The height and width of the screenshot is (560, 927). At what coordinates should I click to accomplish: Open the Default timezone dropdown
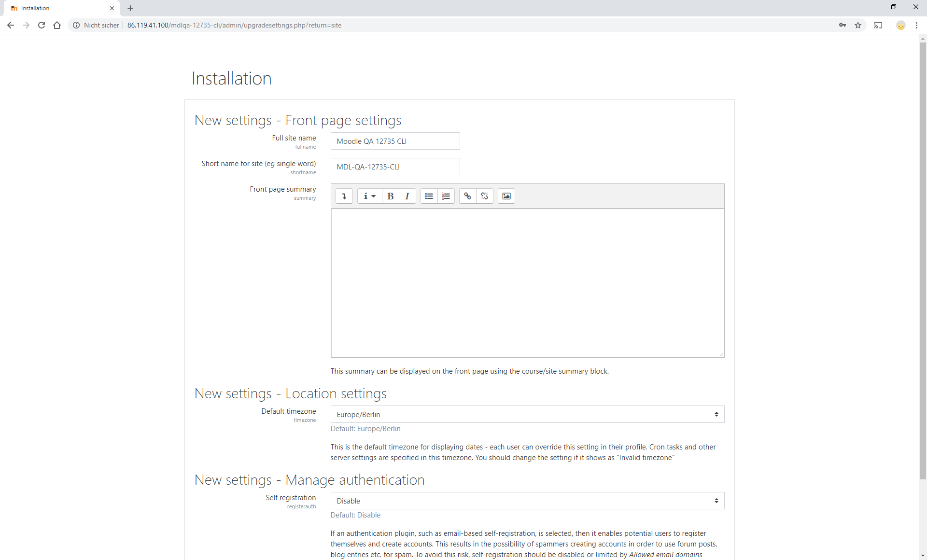pos(527,414)
